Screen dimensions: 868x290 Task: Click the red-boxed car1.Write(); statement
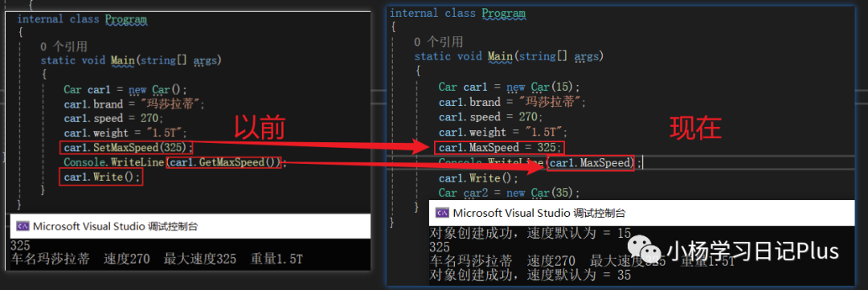pos(100,178)
